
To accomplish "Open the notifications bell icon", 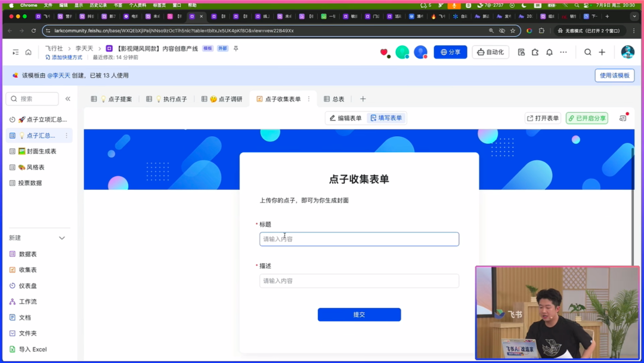I will (549, 53).
